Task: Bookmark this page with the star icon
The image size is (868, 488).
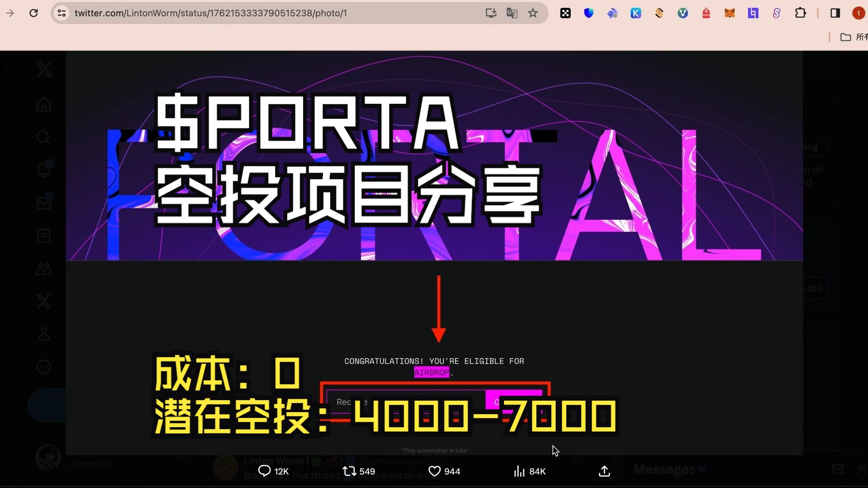Action: pos(532,13)
